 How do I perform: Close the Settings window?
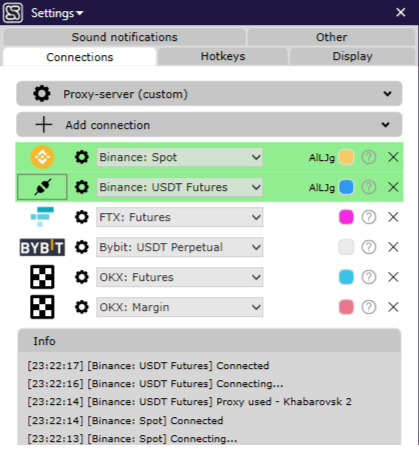point(401,12)
